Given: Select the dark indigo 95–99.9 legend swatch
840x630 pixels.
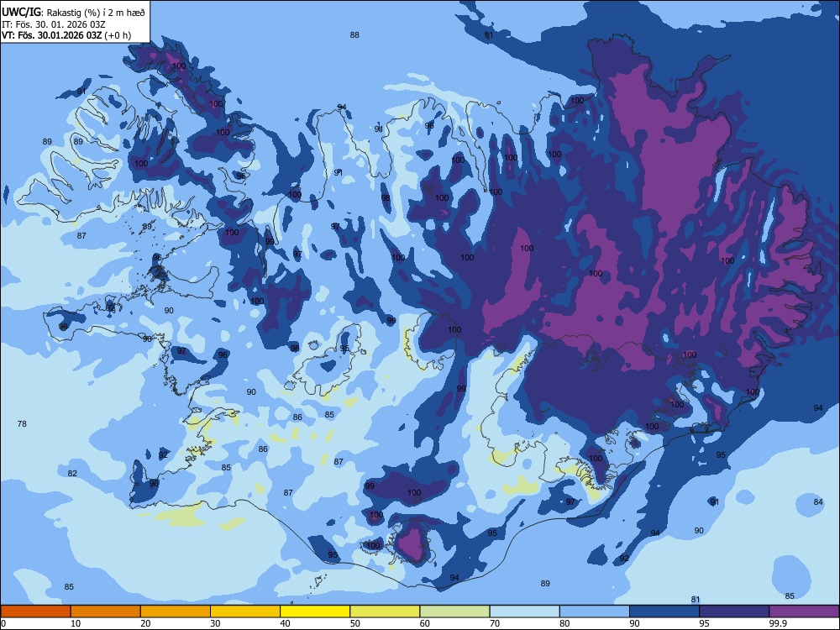Looking at the screenshot, I should point(734,612).
